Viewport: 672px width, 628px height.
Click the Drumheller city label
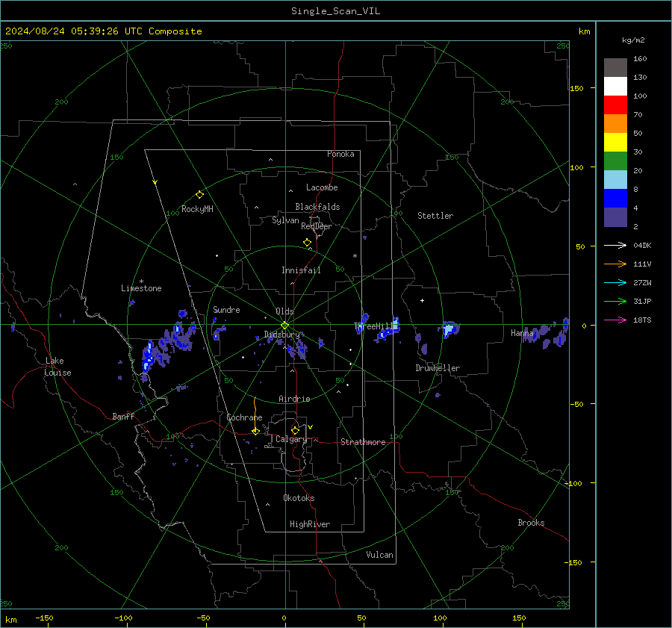pyautogui.click(x=438, y=368)
